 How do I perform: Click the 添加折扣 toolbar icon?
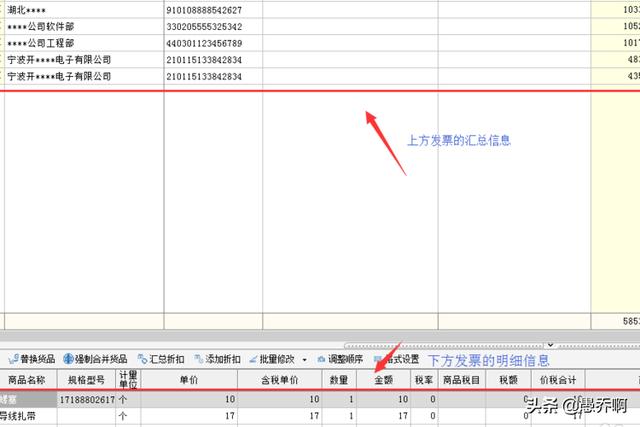tap(215, 359)
